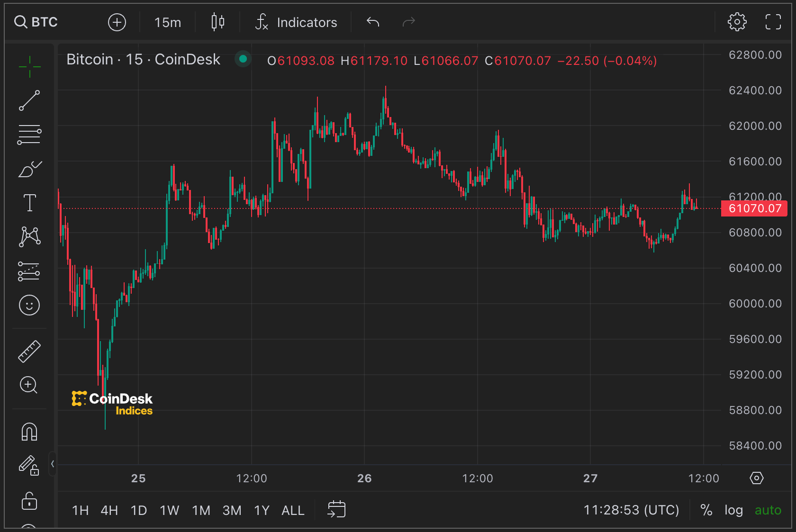The width and height of the screenshot is (796, 532).
Task: Click the close value C61070.07
Action: pyautogui.click(x=518, y=61)
